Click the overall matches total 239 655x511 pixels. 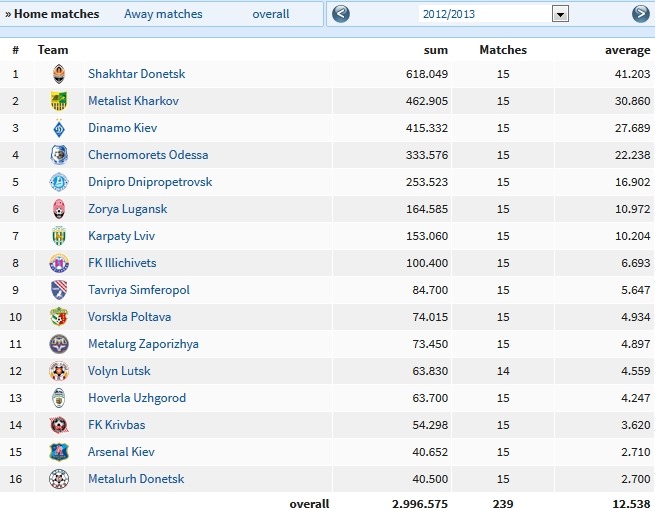(503, 504)
